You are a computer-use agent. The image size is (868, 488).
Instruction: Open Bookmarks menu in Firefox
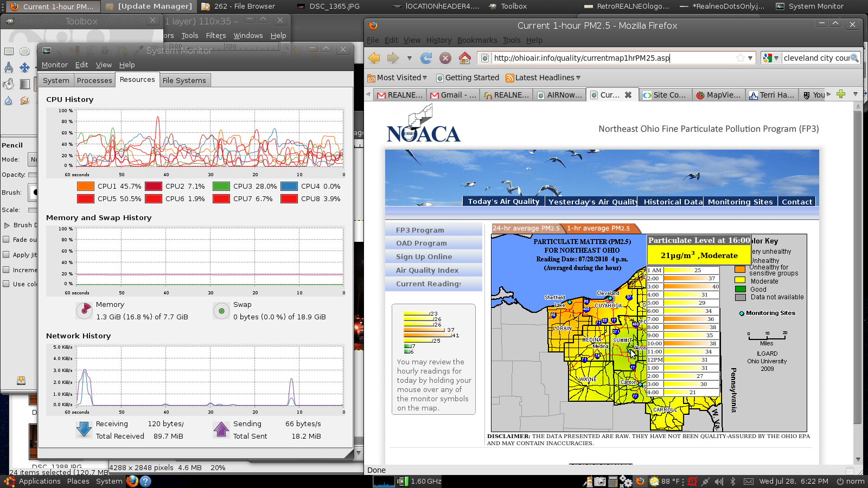point(477,40)
